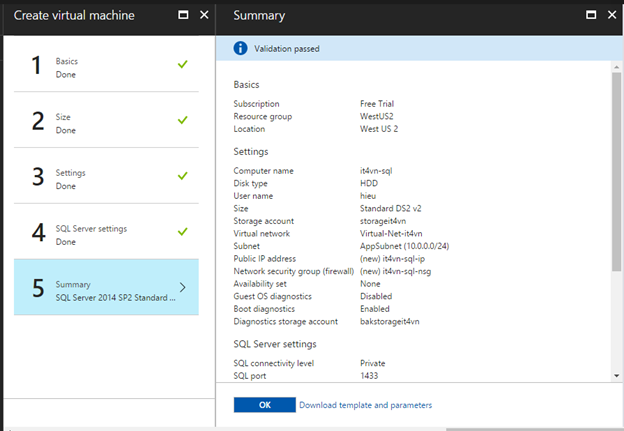Click the green checkmark beside SQL Server settings
Image resolution: width=624 pixels, height=431 pixels.
pos(182,232)
